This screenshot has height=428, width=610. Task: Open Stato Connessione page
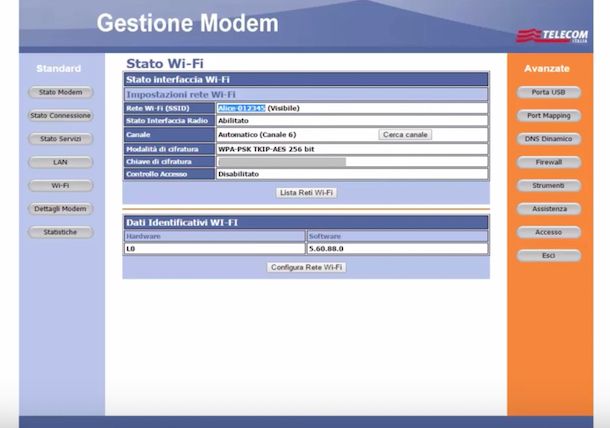(60, 116)
